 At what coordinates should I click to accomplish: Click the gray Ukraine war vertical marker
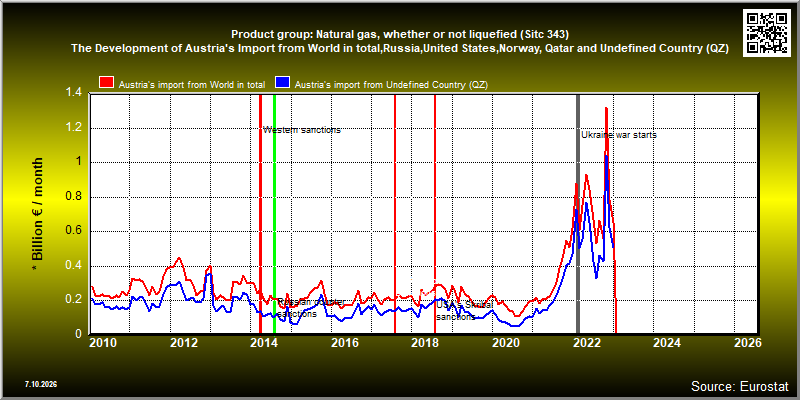tap(578, 214)
